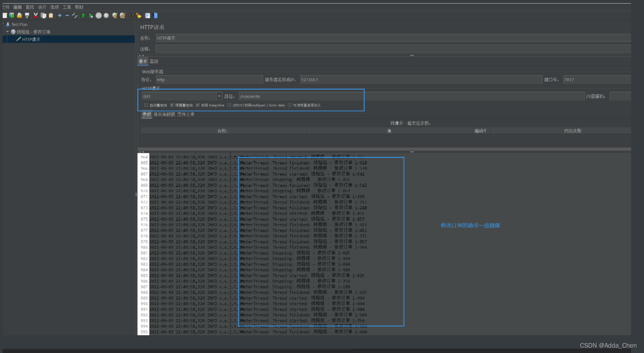Image resolution: width=644 pixels, height=353 pixels.
Task: Click the thread group gear icon
Action: (13, 32)
